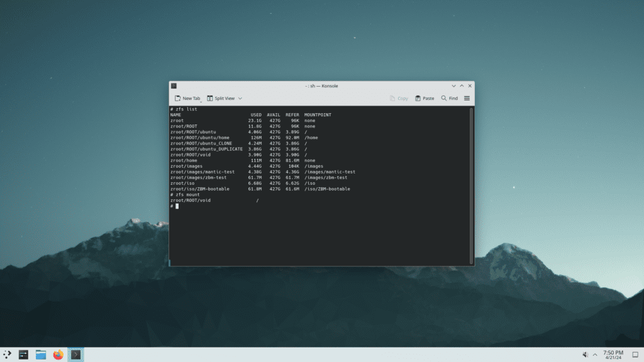Open System Settings from the taskbar

(23, 354)
